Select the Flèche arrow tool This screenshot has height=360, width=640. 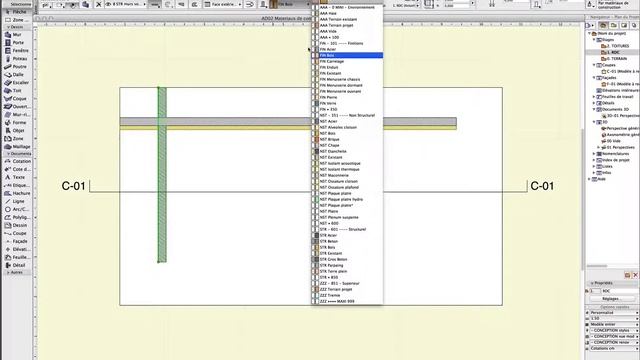(x=16, y=12)
